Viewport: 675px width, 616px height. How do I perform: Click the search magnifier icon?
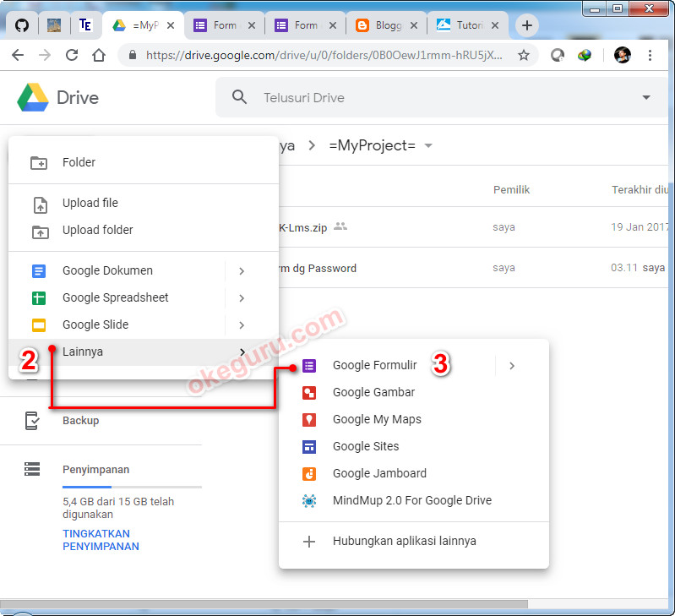coord(239,97)
